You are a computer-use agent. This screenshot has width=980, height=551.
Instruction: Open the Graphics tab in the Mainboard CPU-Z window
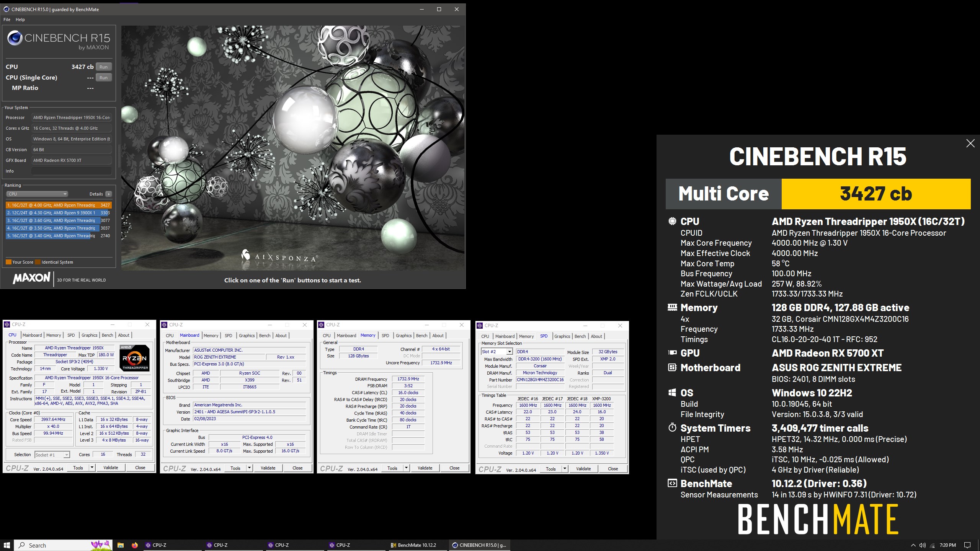click(x=247, y=336)
